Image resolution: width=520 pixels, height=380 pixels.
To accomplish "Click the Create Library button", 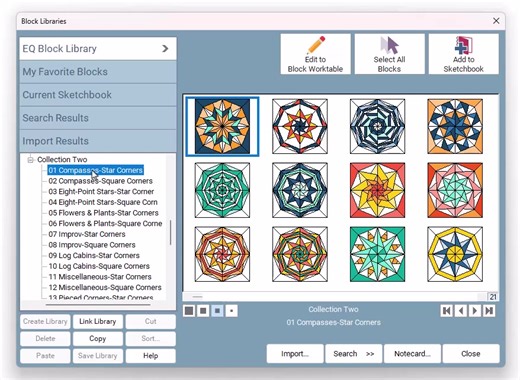I will (45, 321).
